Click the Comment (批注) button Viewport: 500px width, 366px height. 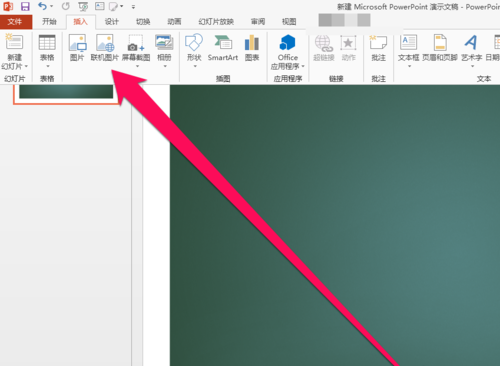point(378,48)
